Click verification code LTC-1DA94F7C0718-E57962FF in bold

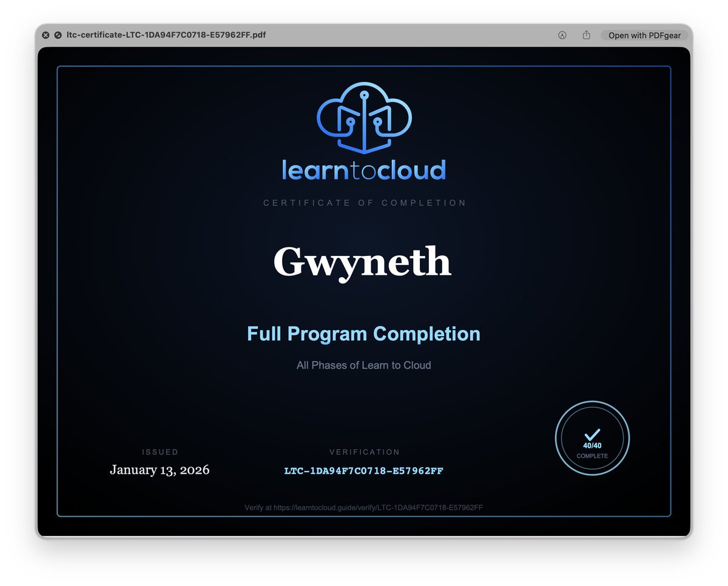click(364, 471)
